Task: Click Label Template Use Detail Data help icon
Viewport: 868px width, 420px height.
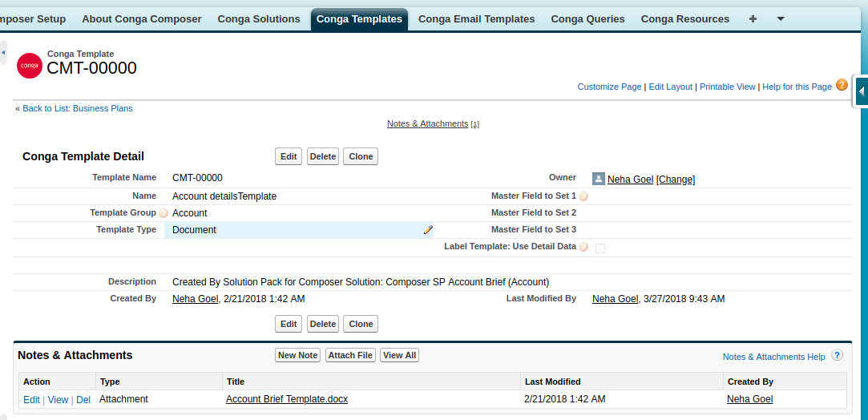Action: point(583,248)
